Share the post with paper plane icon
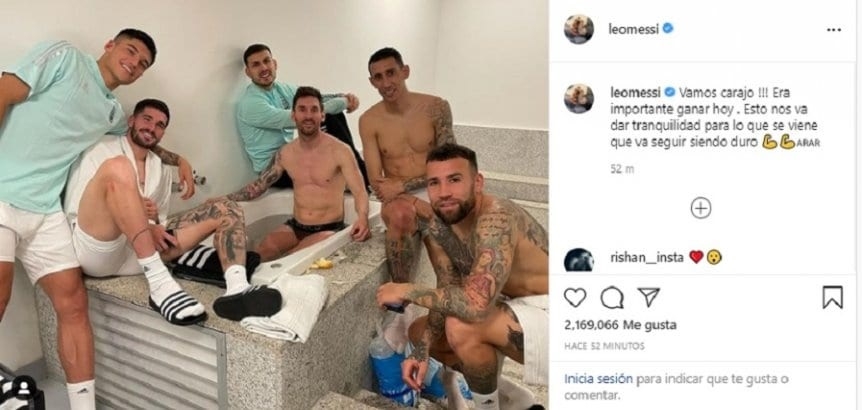This screenshot has width=862, height=410. (x=649, y=297)
